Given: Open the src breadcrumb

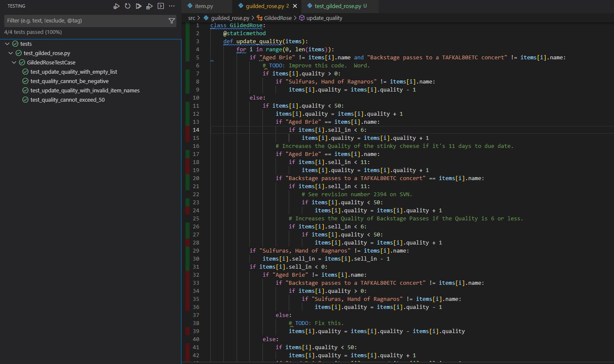Looking at the screenshot, I should [192, 18].
